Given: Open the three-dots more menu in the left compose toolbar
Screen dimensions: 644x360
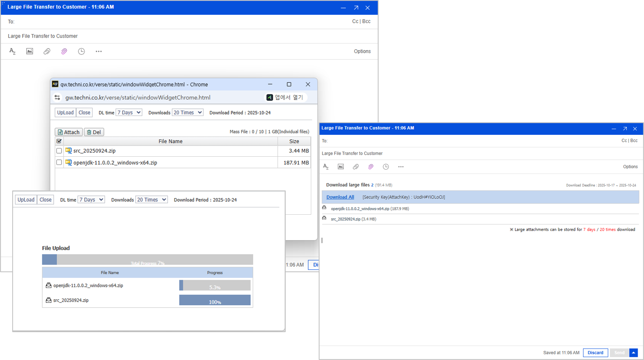Looking at the screenshot, I should click(x=98, y=51).
